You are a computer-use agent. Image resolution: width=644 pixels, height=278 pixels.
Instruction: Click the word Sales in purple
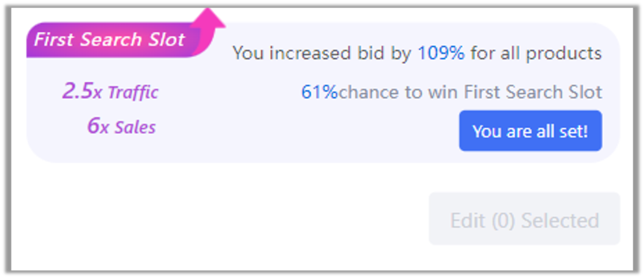tap(135, 127)
